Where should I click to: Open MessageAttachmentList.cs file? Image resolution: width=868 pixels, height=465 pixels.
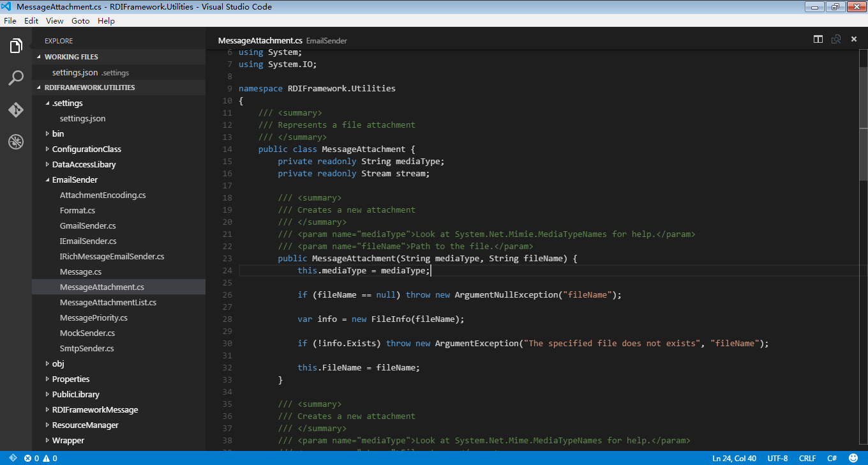(x=119, y=302)
